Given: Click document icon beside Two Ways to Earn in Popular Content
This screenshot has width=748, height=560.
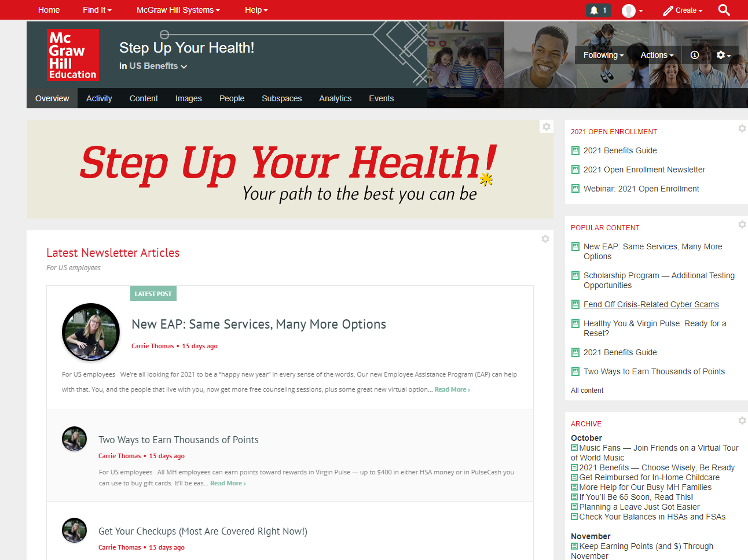Looking at the screenshot, I should (575, 371).
